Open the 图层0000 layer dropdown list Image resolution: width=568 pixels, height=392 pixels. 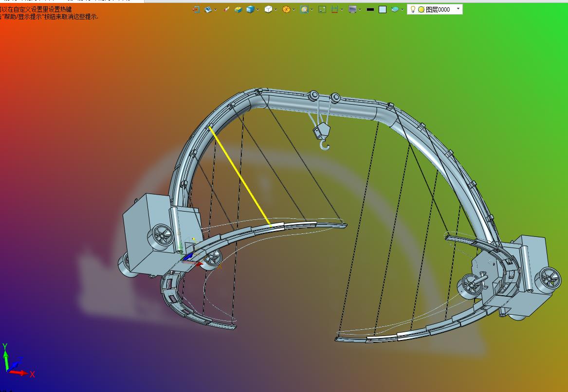click(458, 9)
